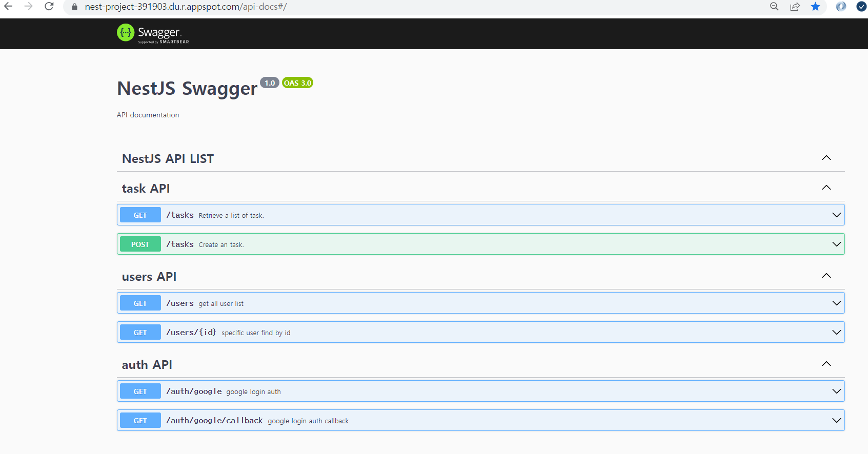
Task: Share this page via share icon
Action: click(795, 7)
